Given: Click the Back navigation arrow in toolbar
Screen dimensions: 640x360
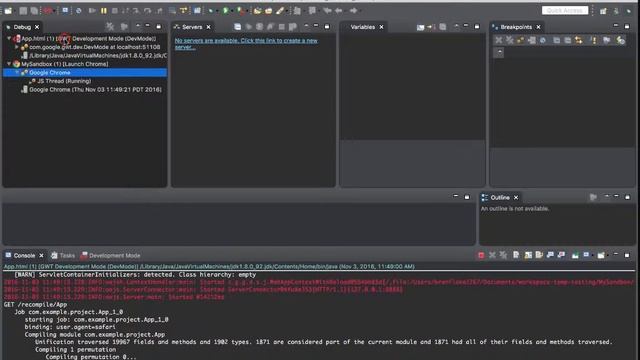Looking at the screenshot, I should pyautogui.click(x=339, y=11).
